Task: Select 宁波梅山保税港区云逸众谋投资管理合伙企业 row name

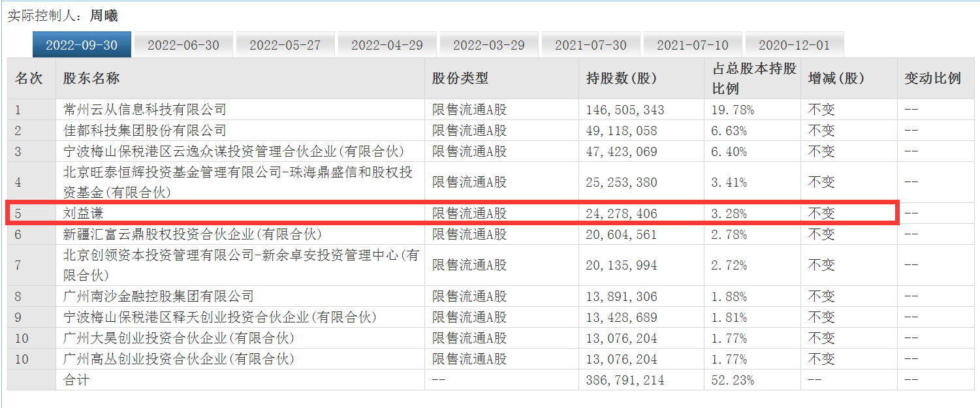Action: tap(234, 151)
